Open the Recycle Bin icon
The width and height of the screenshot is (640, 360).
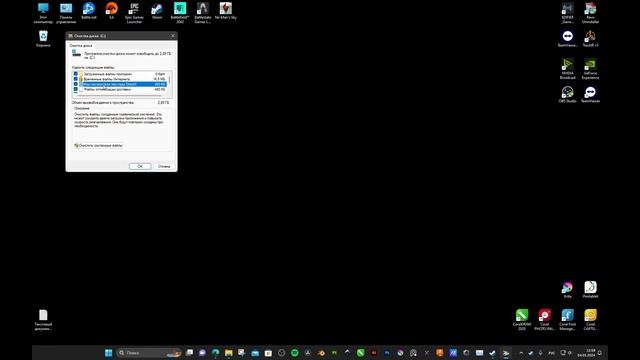(43, 39)
